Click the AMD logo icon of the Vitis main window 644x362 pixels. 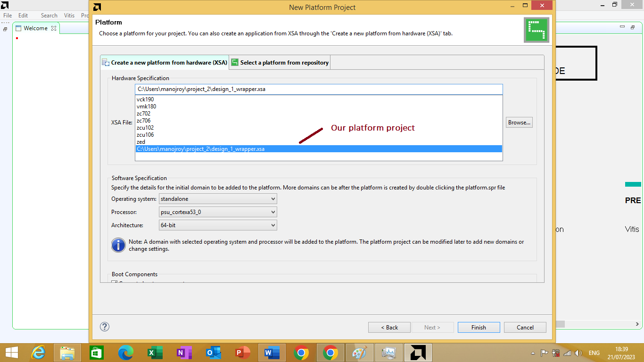point(5,5)
